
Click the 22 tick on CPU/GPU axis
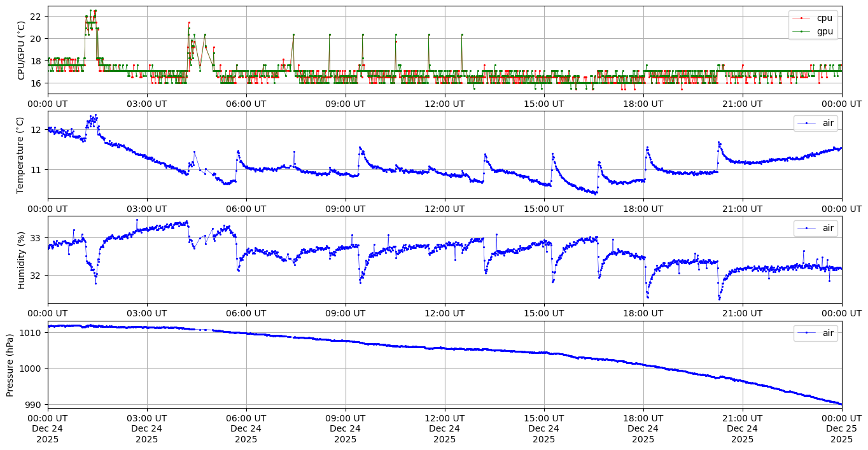(x=36, y=16)
